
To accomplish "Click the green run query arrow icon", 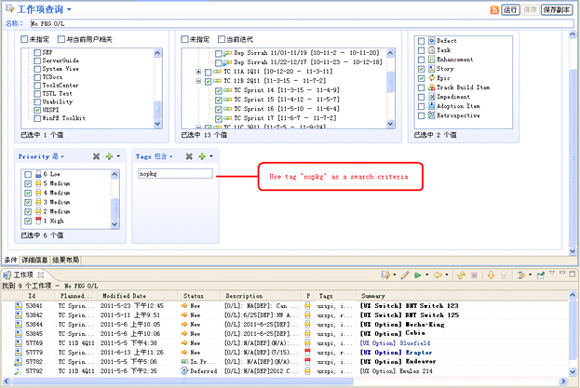I will pos(418,275).
